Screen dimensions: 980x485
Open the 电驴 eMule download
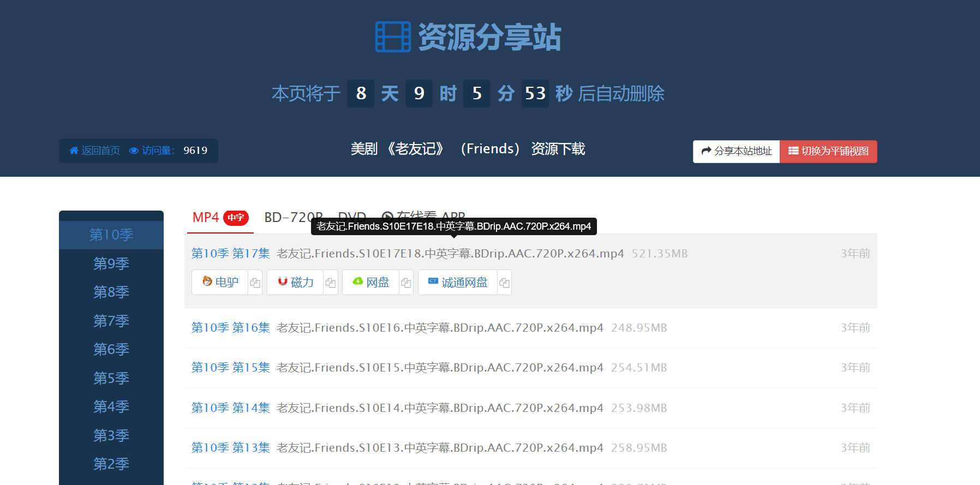pyautogui.click(x=220, y=283)
